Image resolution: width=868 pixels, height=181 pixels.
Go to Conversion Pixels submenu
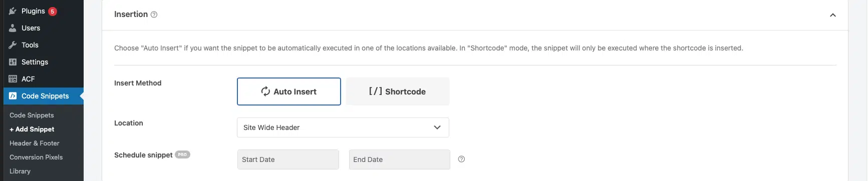36,157
